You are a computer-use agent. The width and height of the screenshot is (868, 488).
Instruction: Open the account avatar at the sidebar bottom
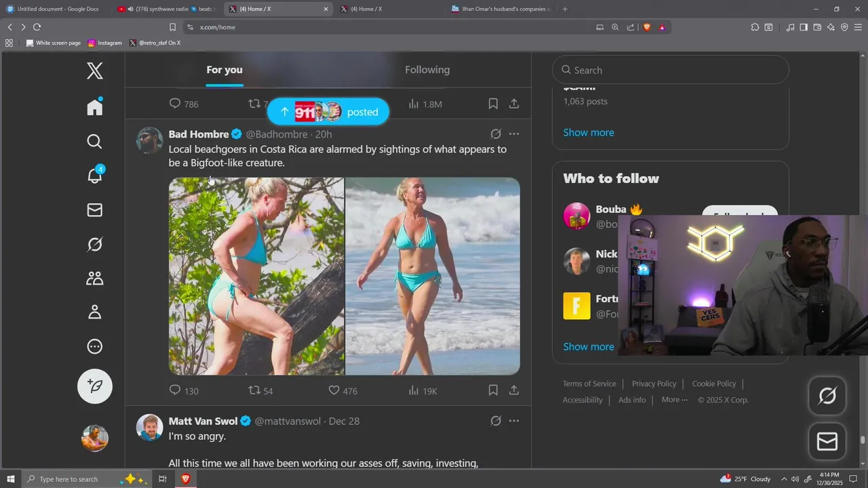(95, 438)
